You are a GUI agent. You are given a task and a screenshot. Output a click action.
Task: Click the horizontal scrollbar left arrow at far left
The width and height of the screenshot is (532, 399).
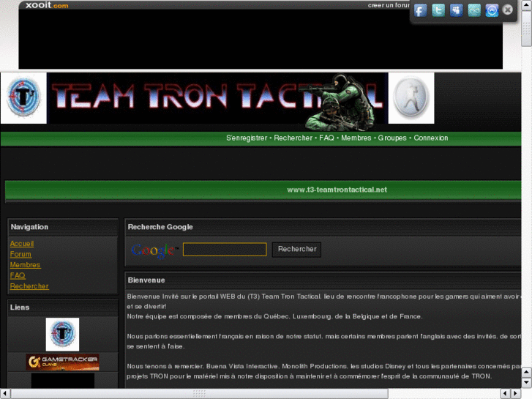click(x=5, y=394)
